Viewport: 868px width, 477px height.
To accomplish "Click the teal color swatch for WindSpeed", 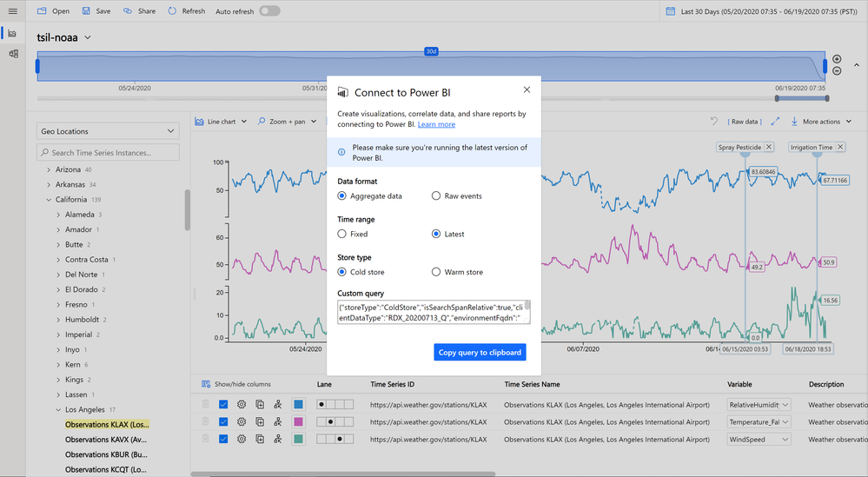I will 298,439.
